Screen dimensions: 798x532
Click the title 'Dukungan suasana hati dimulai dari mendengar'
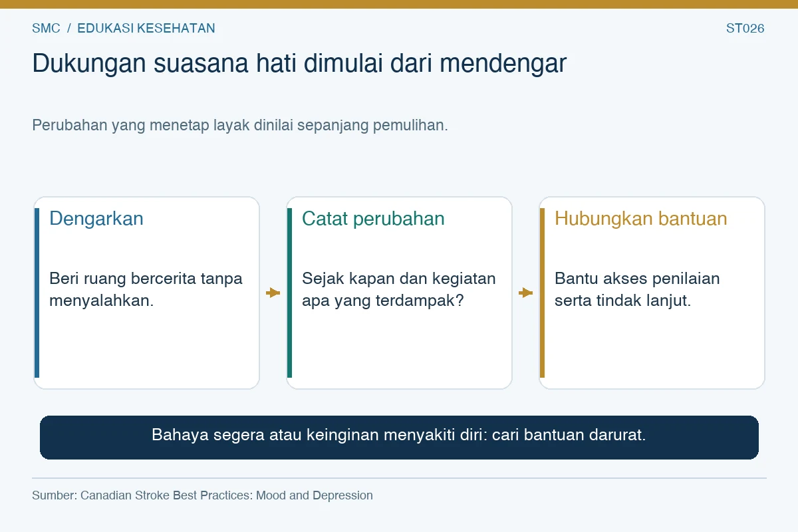pyautogui.click(x=299, y=64)
